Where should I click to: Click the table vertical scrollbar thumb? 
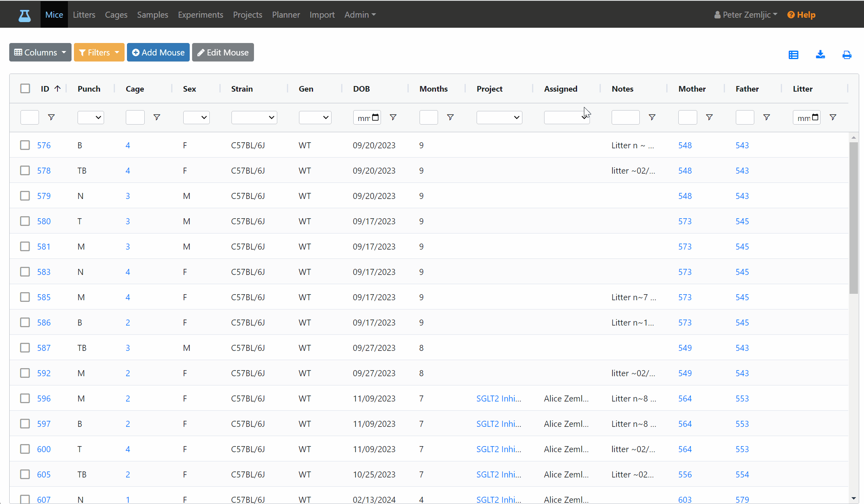854,218
